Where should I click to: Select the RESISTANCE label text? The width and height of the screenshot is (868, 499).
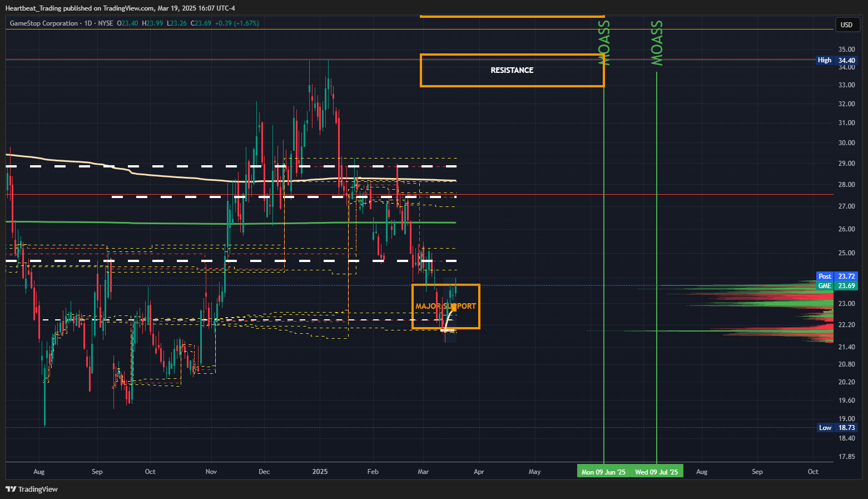[512, 70]
